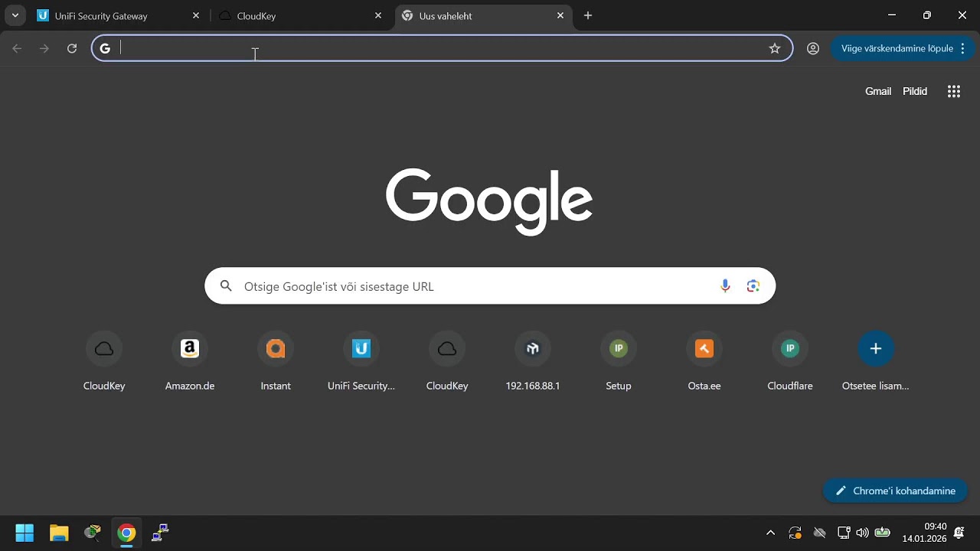Open File Explorer from the taskbar
The image size is (980, 551).
tap(59, 533)
